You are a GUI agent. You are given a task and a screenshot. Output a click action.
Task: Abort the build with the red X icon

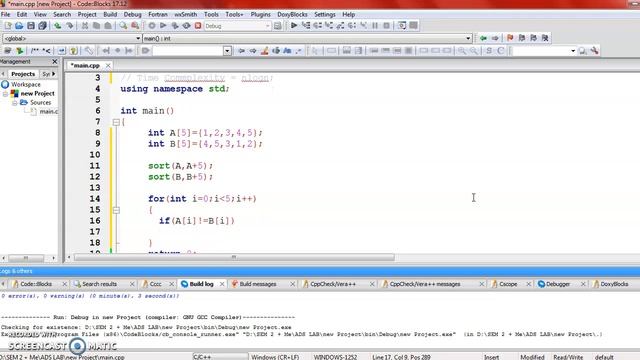[x=198, y=26]
